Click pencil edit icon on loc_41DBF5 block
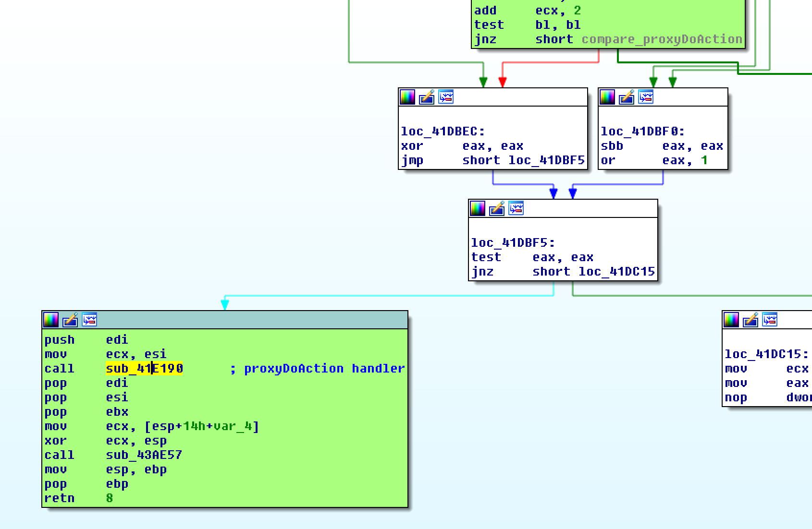Screen dimensions: 812x529 (497, 209)
